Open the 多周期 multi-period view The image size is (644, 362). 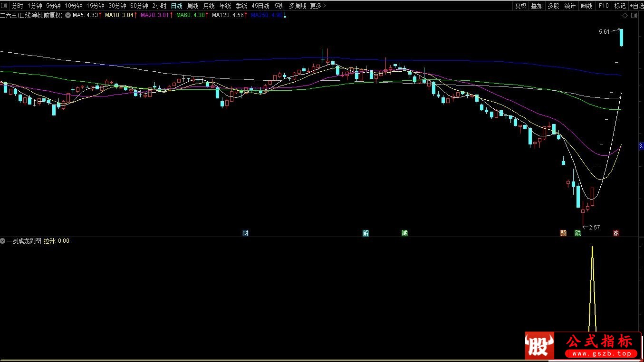tap(298, 6)
